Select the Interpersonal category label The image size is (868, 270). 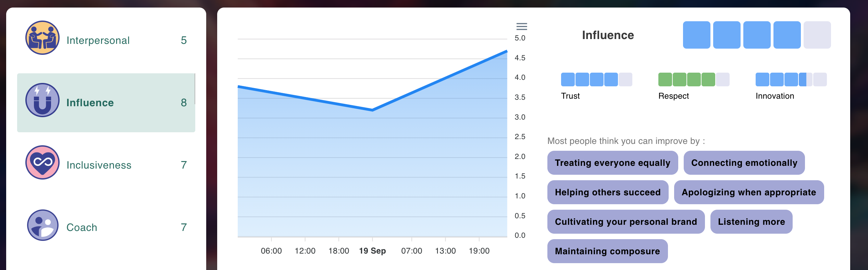98,40
